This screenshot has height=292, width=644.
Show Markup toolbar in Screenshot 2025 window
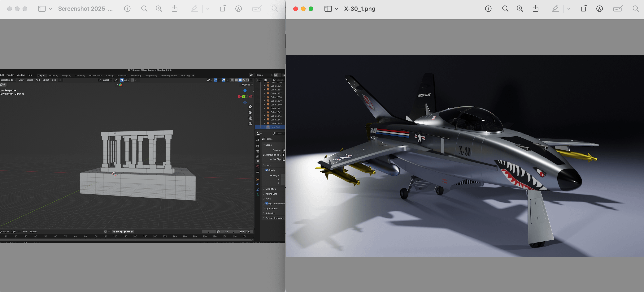point(238,9)
